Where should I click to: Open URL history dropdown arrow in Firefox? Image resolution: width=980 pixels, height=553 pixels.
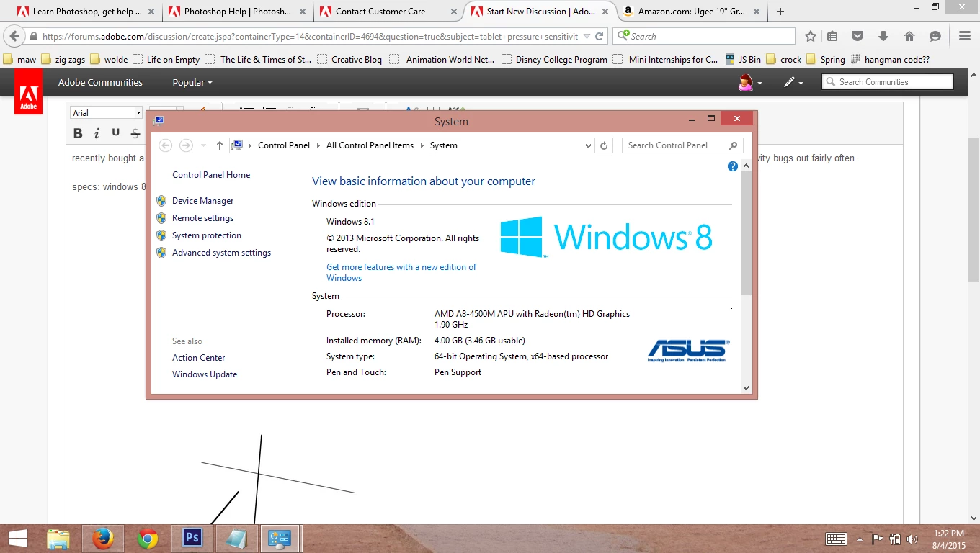coord(587,36)
